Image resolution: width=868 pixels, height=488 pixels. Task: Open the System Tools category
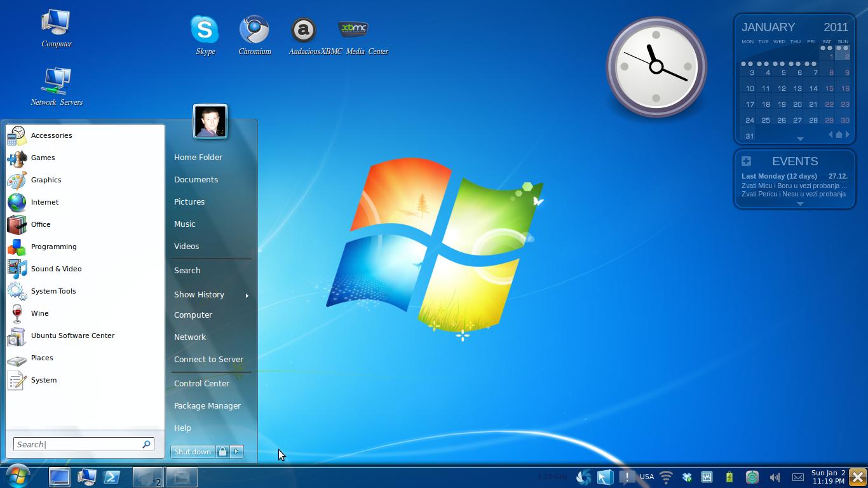(x=85, y=291)
